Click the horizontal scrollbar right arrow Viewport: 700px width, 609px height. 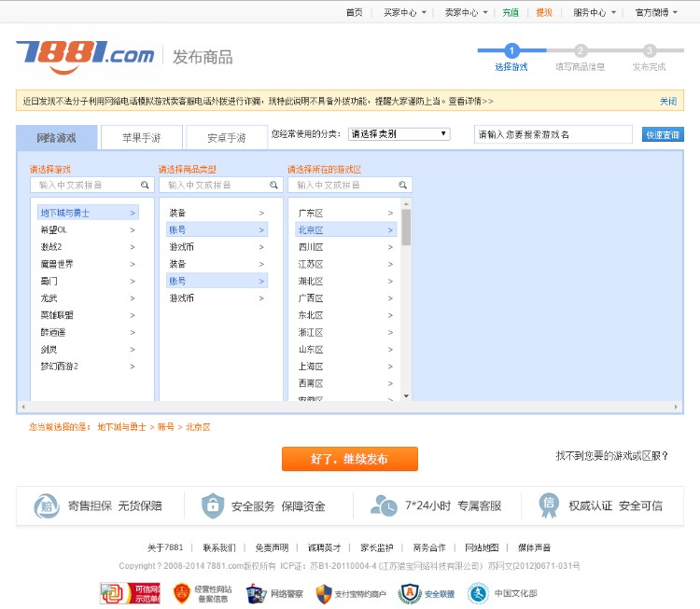[676, 407]
